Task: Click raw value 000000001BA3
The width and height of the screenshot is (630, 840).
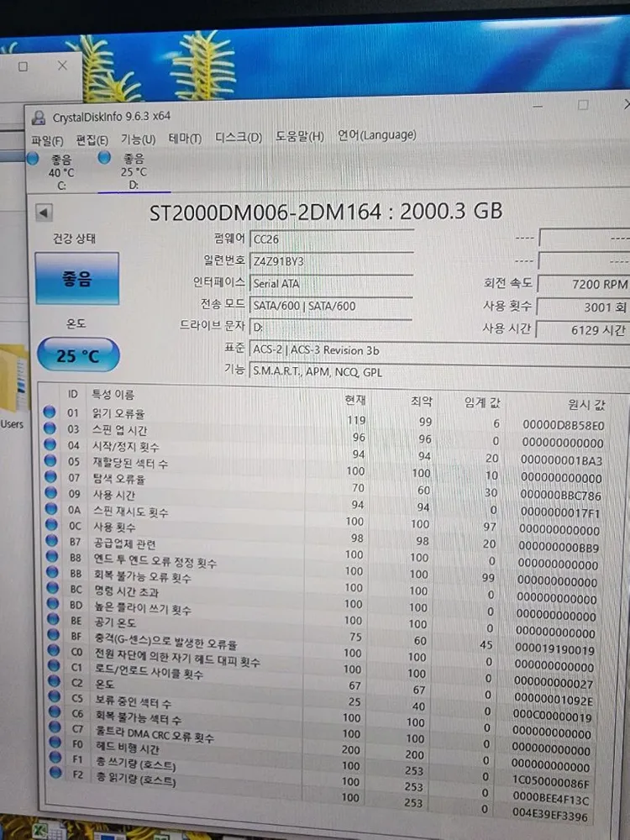Action: point(562,460)
